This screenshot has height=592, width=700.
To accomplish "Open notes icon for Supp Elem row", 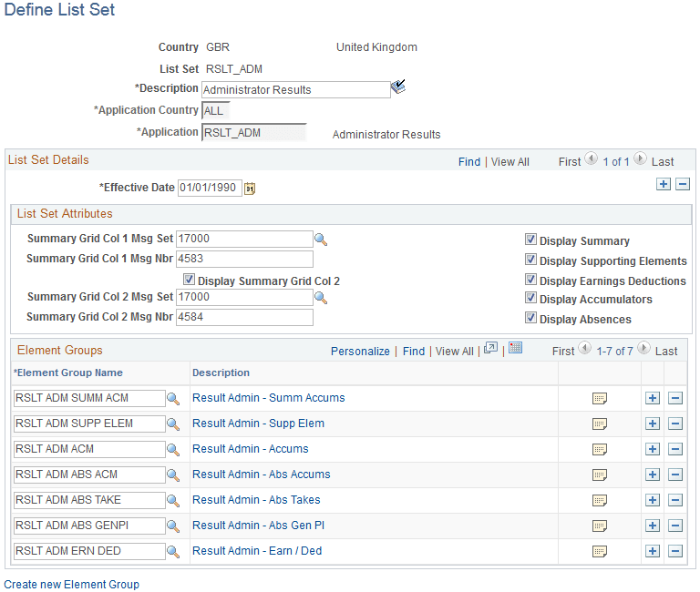I will click(600, 424).
